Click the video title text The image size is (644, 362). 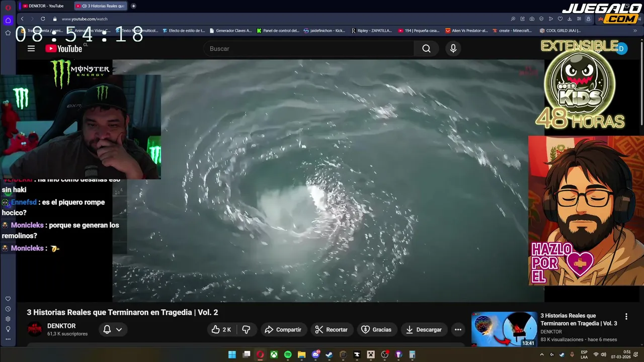coord(122,312)
